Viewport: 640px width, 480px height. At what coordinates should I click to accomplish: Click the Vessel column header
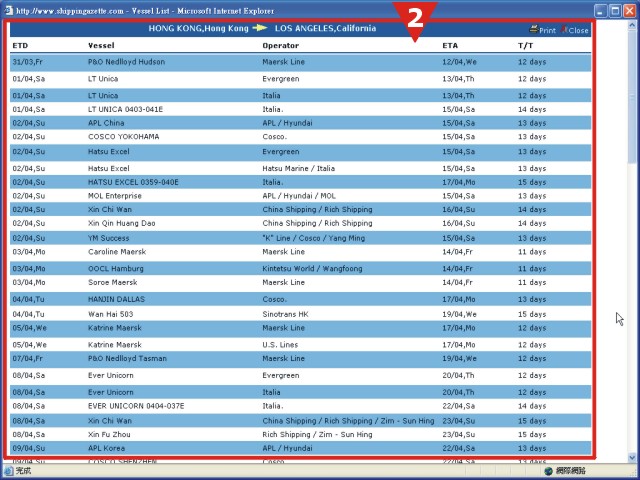click(101, 45)
